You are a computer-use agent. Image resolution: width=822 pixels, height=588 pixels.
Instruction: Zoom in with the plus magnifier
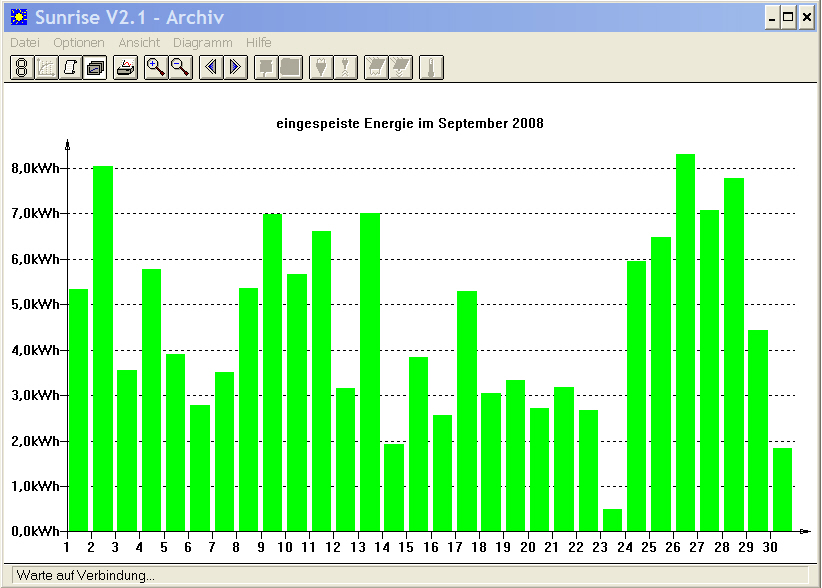coord(156,68)
